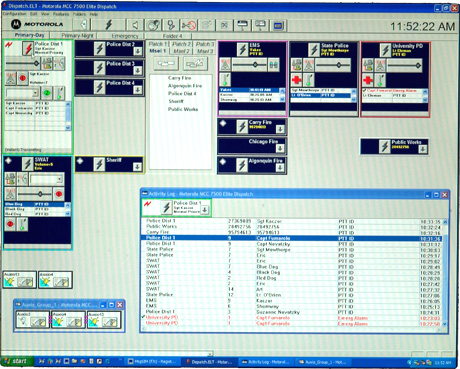Open the Patch 2 tab
Screen dimensions: 460x369
tap(182, 44)
